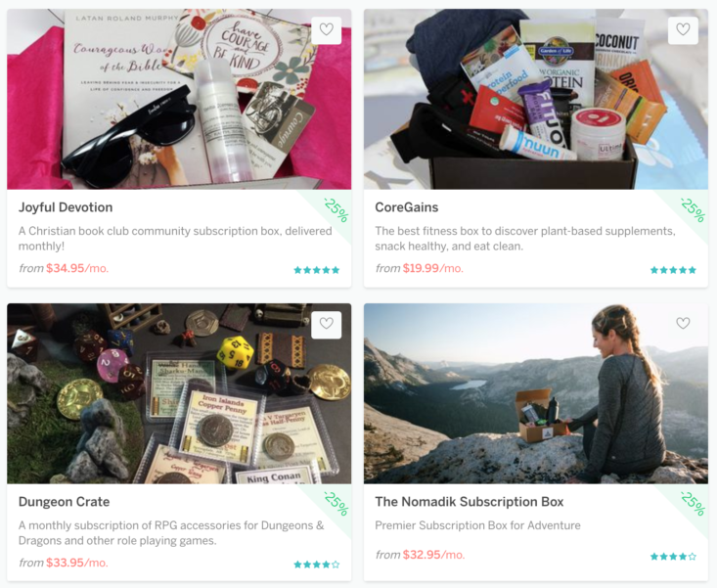717x588 pixels.
Task: Toggle heart on the CoreGains card
Action: click(x=683, y=30)
